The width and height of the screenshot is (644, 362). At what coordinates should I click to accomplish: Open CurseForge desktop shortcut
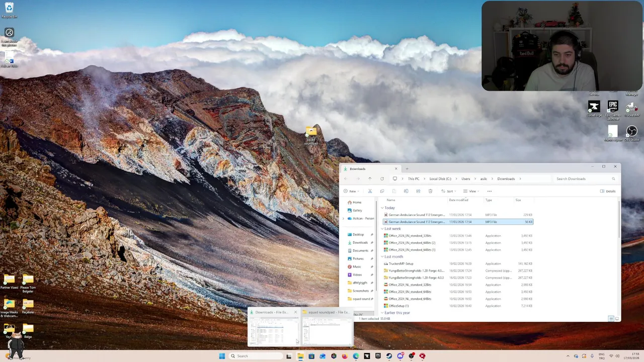pyautogui.click(x=594, y=109)
